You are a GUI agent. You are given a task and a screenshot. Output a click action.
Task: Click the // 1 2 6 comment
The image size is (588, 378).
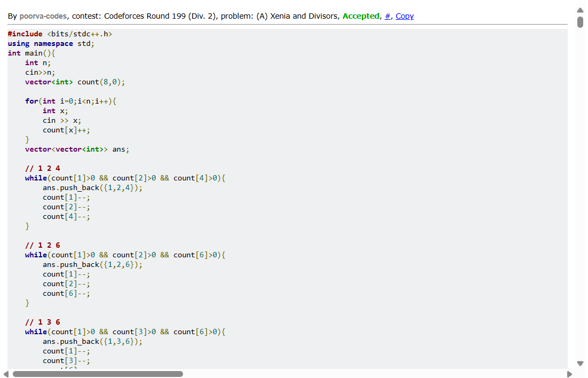pyautogui.click(x=43, y=245)
